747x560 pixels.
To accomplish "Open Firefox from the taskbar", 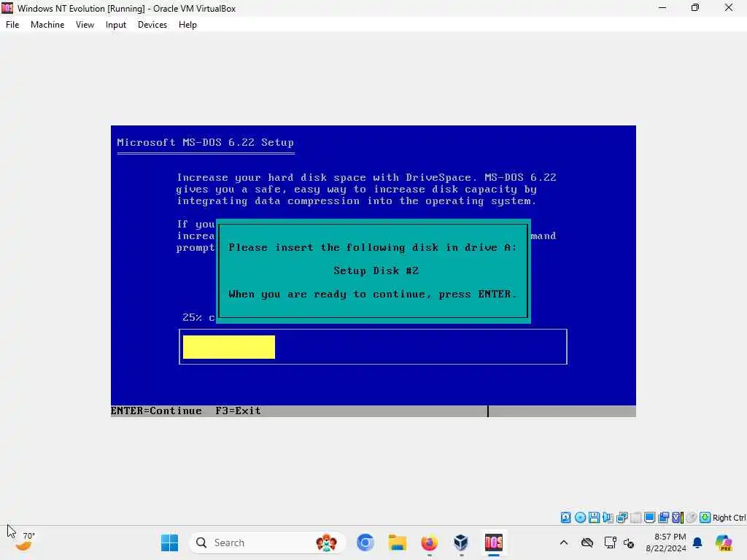I will (429, 542).
